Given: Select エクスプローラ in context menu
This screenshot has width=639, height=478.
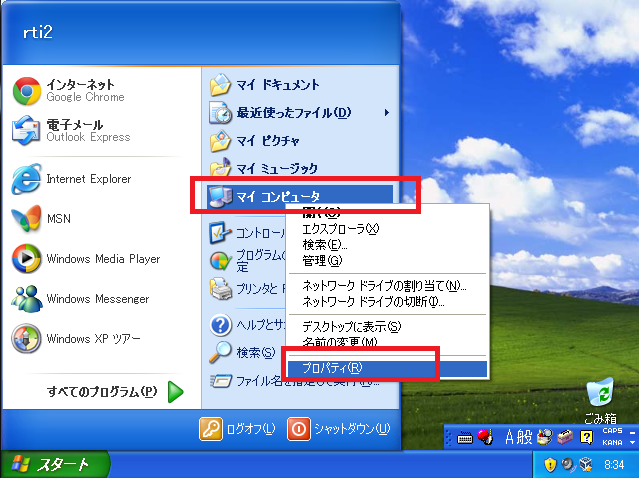Looking at the screenshot, I should pyautogui.click(x=387, y=228).
